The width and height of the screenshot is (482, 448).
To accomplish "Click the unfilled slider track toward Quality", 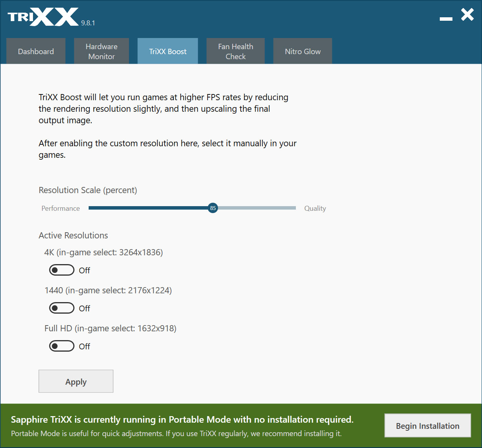I will (x=257, y=208).
